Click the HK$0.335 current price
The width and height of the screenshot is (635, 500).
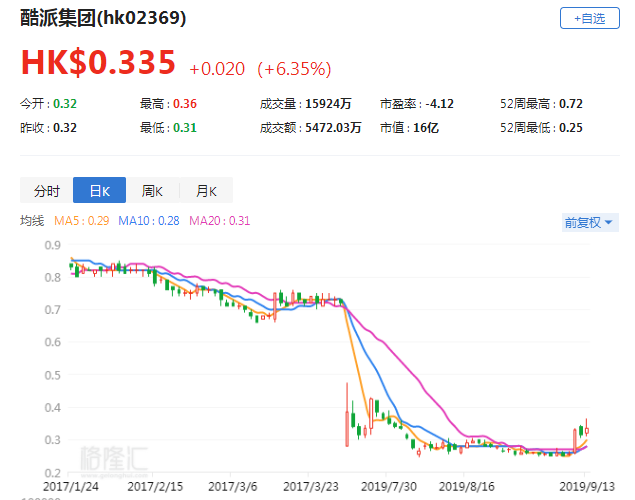point(98,62)
